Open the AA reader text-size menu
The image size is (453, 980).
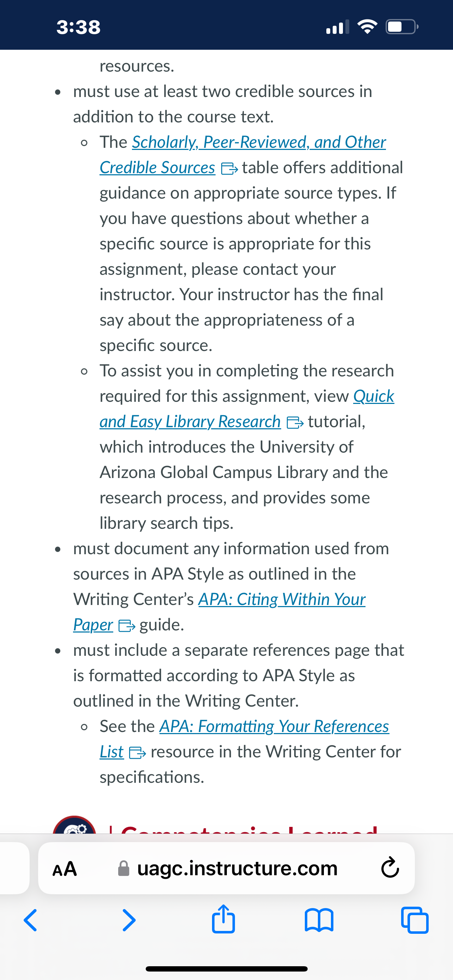click(65, 869)
